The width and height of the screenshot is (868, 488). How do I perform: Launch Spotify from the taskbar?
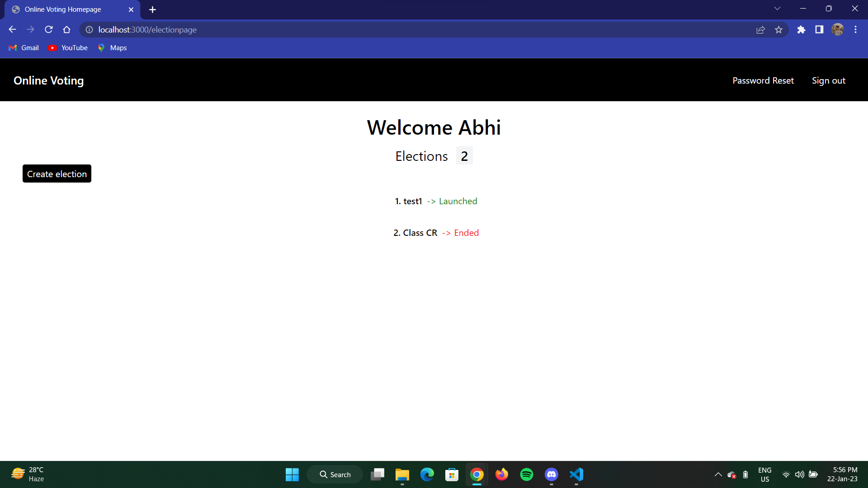pyautogui.click(x=526, y=474)
